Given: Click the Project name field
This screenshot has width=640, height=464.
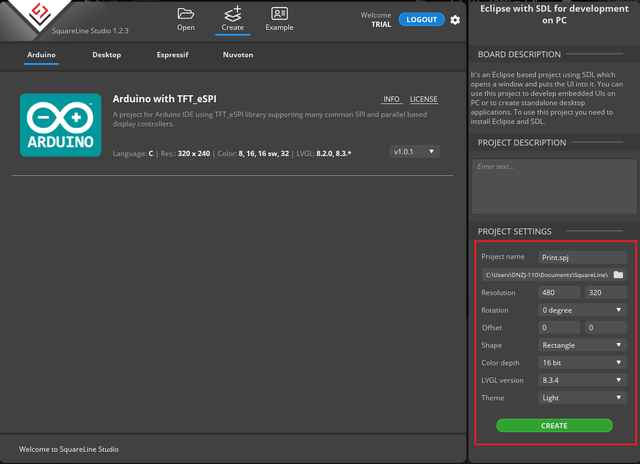Looking at the screenshot, I should pyautogui.click(x=582, y=258).
